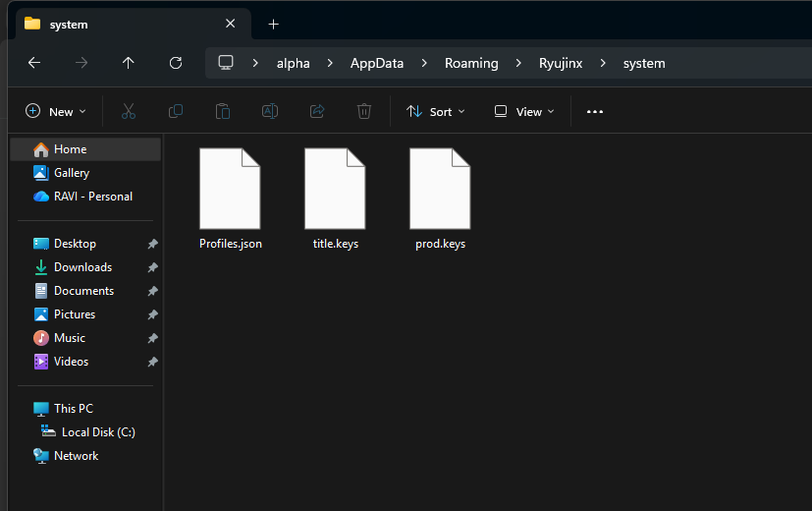Expand chevron before alpha in address bar

tap(255, 63)
